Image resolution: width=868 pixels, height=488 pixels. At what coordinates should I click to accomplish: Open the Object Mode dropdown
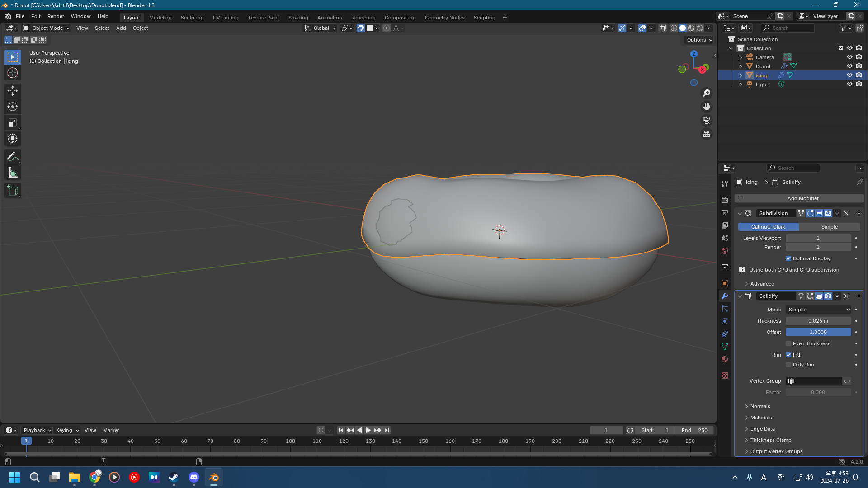[47, 28]
